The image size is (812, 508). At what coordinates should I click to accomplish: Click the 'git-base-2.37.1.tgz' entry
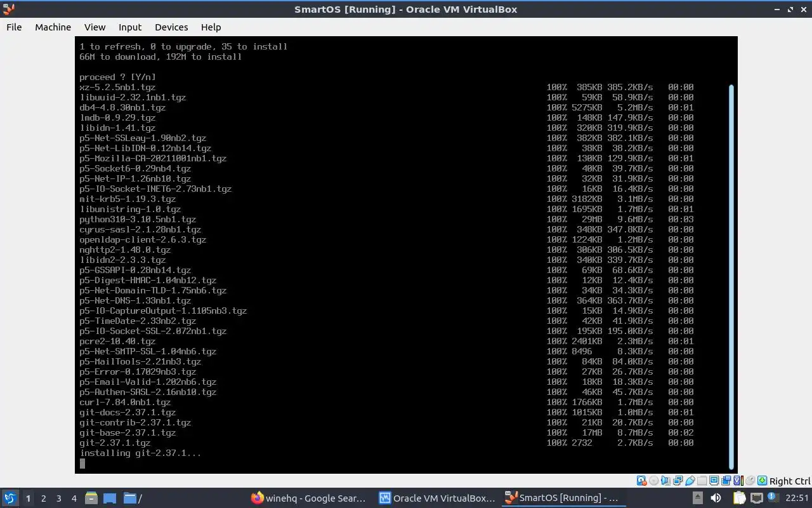tap(128, 432)
